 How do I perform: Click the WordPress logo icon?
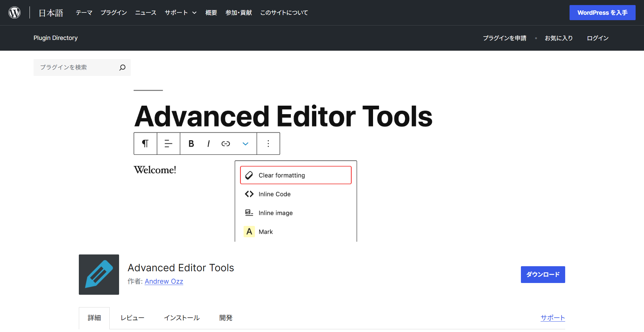(x=14, y=13)
